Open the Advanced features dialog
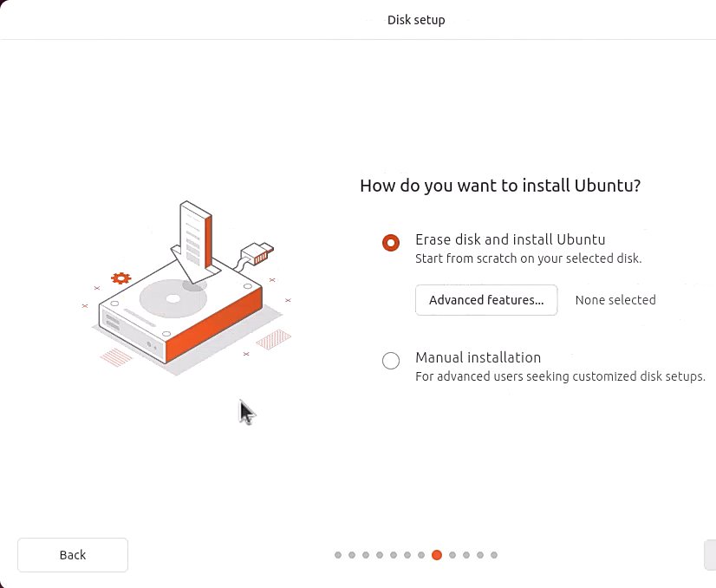716x588 pixels. [486, 300]
